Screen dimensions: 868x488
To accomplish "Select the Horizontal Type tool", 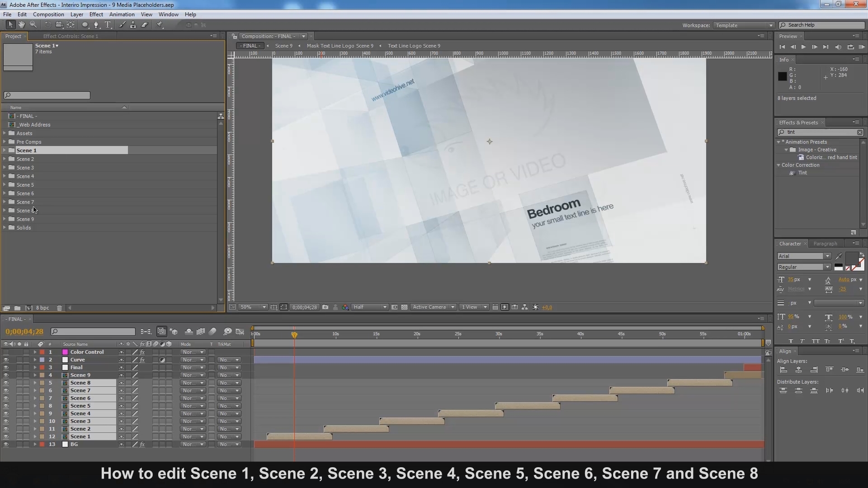I will 108,25.
